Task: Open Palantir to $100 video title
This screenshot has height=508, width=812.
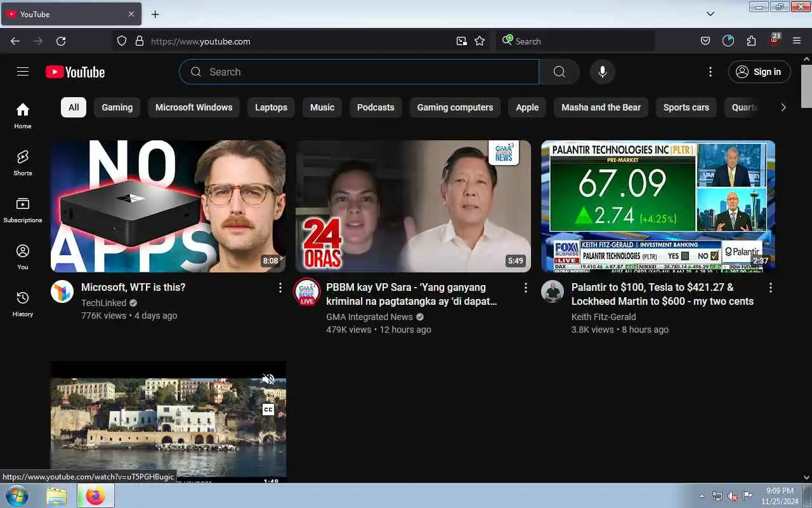Action: [x=662, y=294]
